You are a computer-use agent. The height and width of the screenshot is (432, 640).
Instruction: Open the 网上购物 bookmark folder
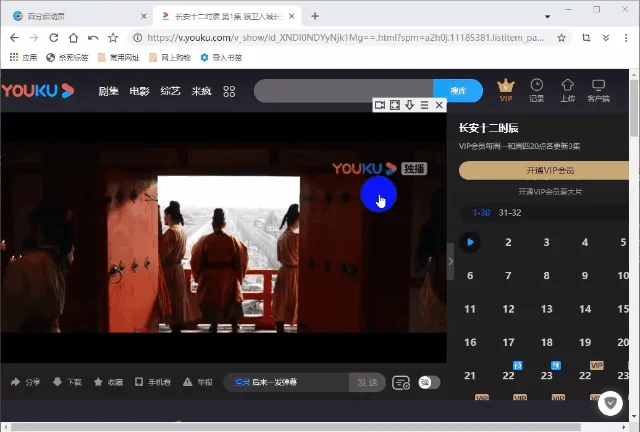(170, 58)
